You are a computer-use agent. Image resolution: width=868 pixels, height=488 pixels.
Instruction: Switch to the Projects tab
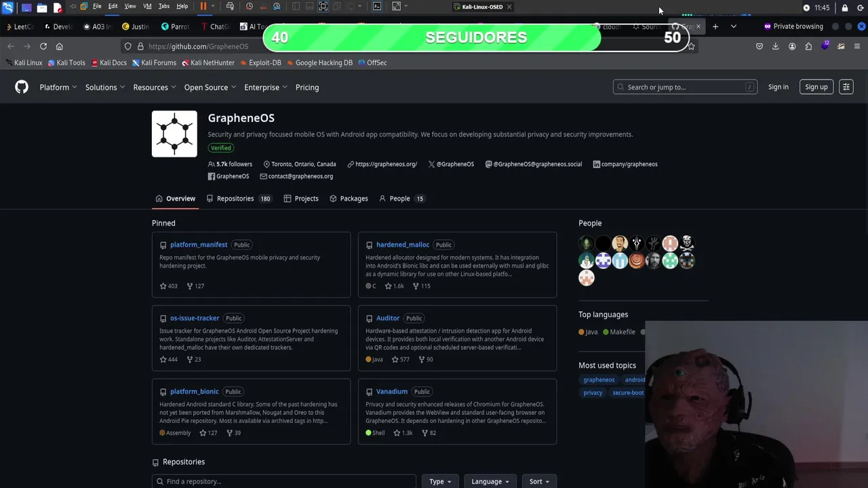pos(301,199)
